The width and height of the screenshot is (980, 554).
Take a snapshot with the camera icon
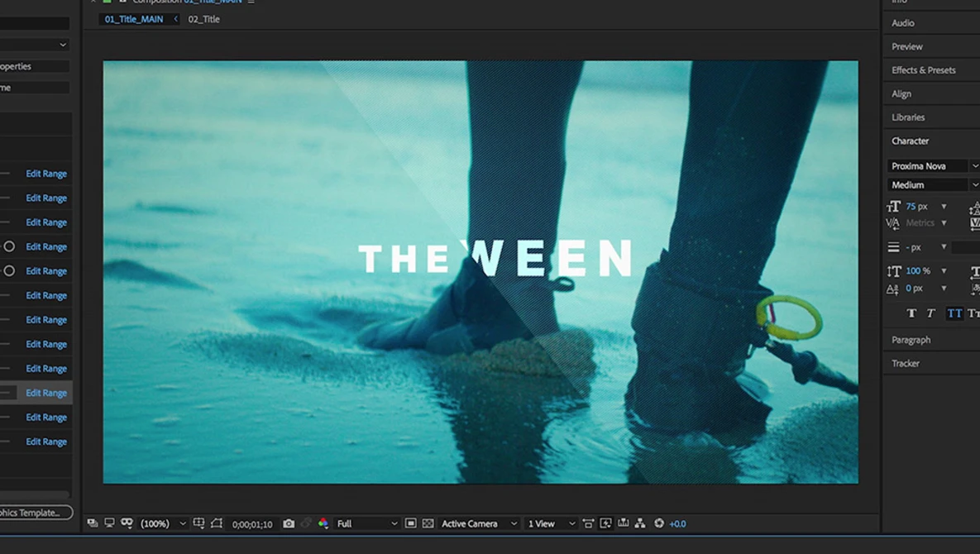click(x=289, y=523)
